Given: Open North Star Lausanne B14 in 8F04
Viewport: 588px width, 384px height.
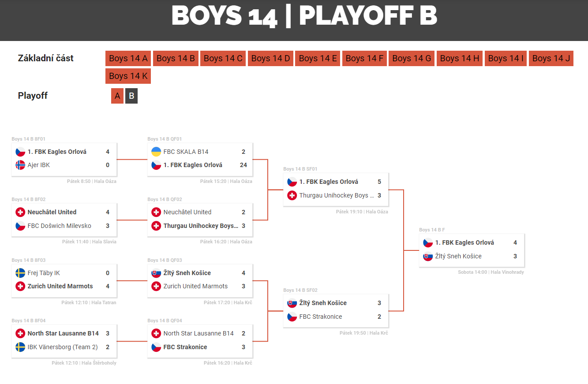Looking at the screenshot, I should point(63,333).
